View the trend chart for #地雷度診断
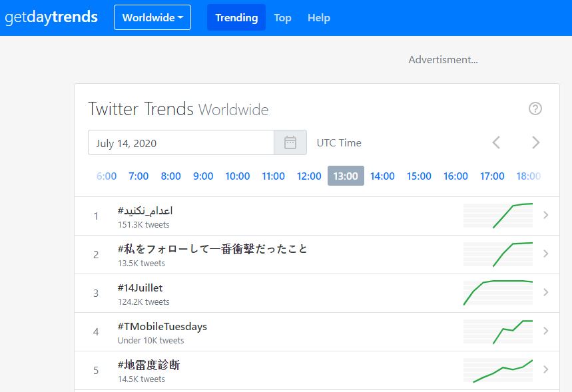572x392 pixels. click(498, 370)
